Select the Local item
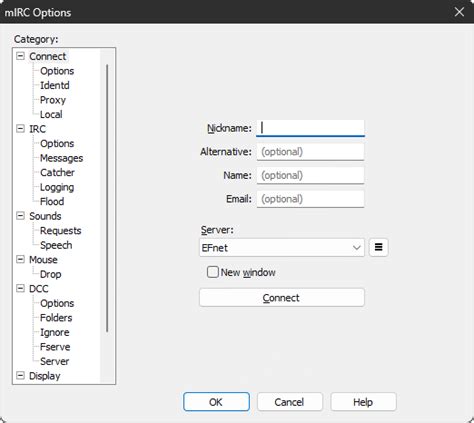474x423 pixels. [51, 114]
